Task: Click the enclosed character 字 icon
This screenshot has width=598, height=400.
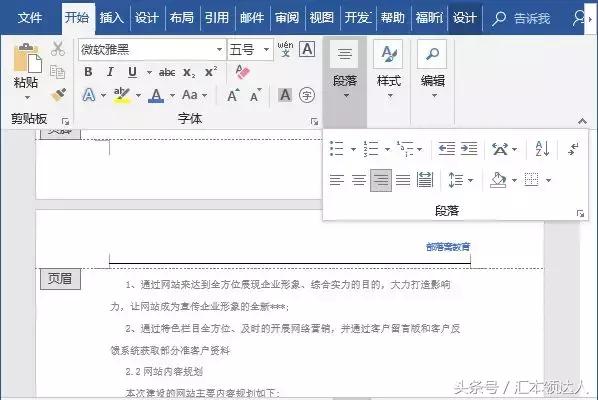Action: (307, 95)
